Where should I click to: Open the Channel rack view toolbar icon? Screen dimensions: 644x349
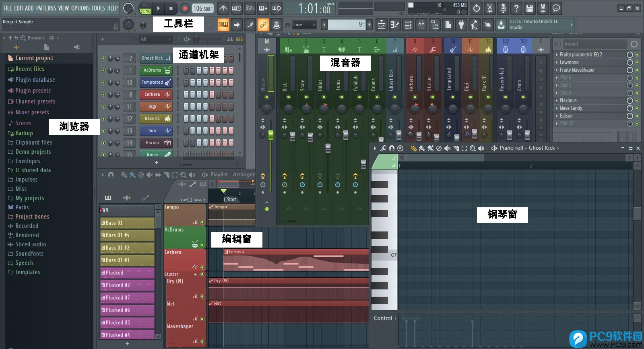(x=408, y=25)
